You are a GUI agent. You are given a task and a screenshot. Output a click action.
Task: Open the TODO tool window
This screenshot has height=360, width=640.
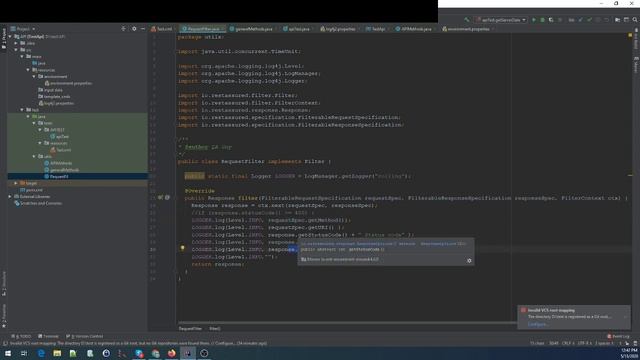21,336
